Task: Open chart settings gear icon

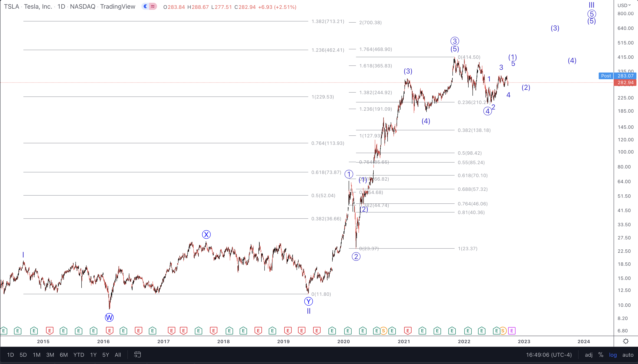Action: (626, 341)
